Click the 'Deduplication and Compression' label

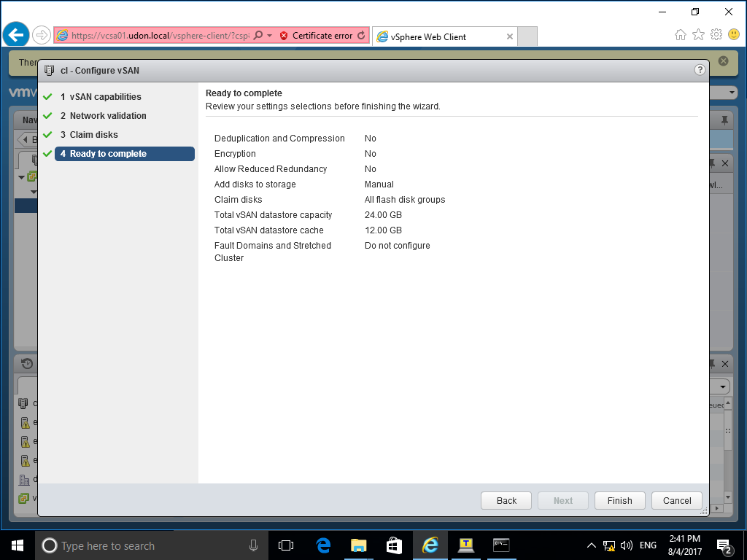(279, 139)
